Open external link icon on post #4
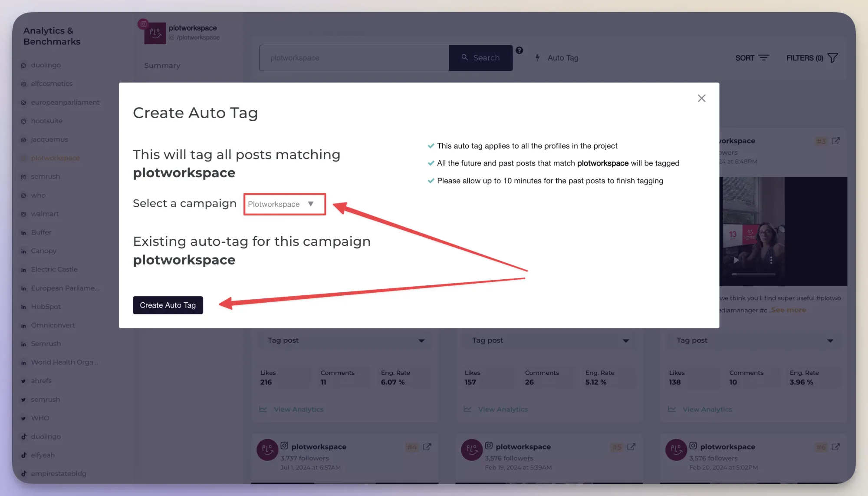Screen dimensions: 868x496 427,447
